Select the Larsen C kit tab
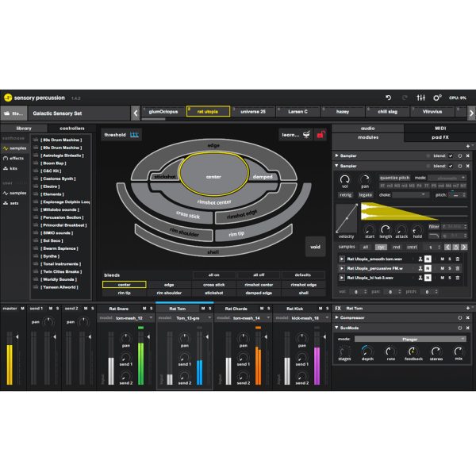476x476 pixels. [x=297, y=111]
